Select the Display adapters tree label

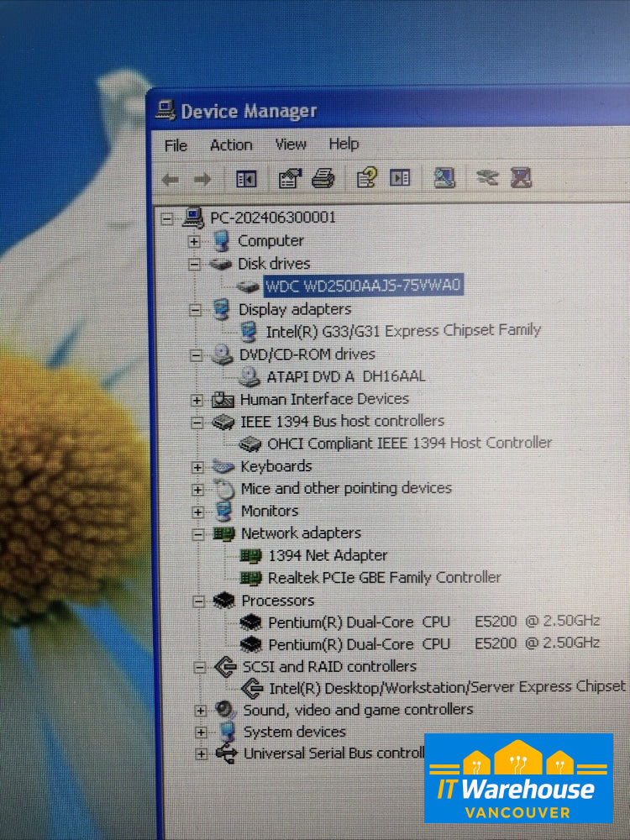tap(295, 310)
